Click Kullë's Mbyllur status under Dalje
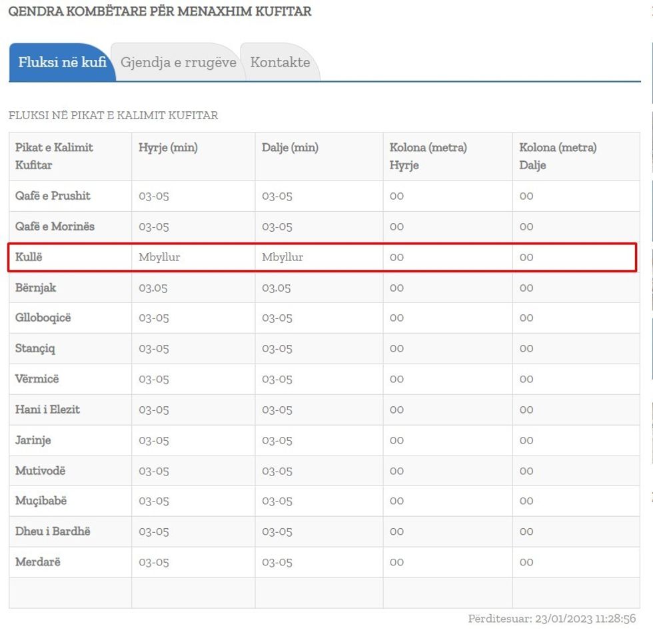This screenshot has width=653, height=644. [x=283, y=257]
